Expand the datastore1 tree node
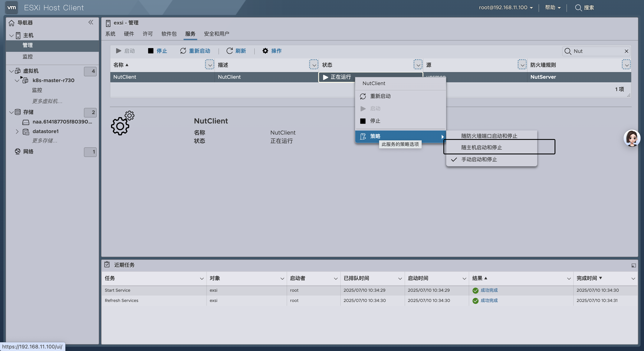 [17, 131]
